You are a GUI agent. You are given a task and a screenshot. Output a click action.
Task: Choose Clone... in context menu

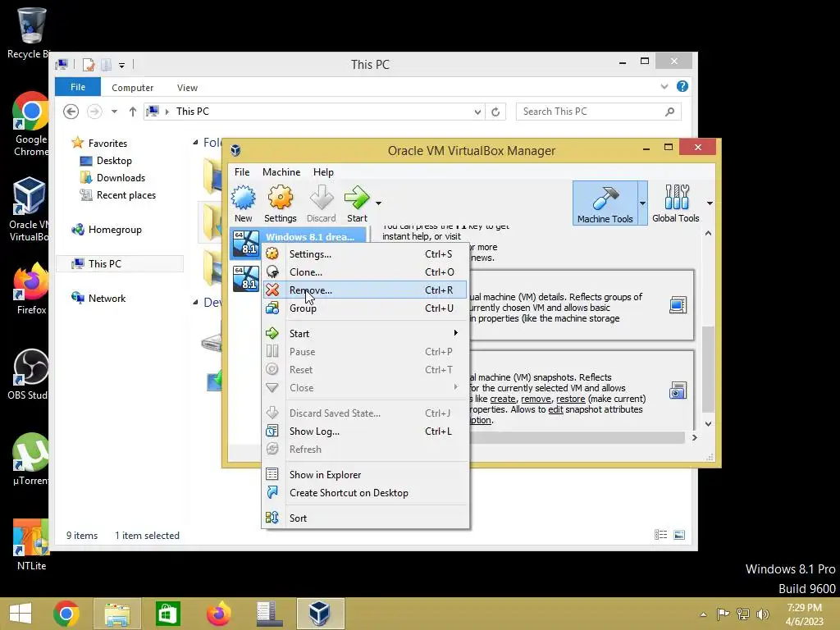365,272
